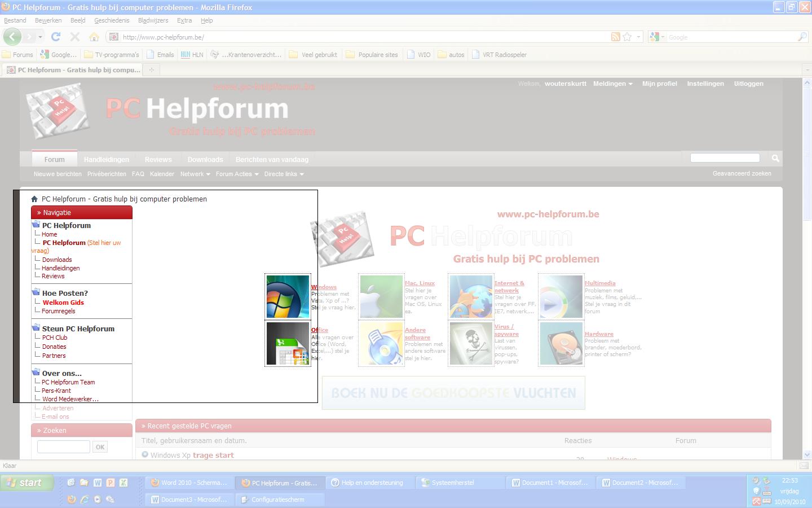
Task: Open the Forums bookmark folder
Action: (x=17, y=55)
